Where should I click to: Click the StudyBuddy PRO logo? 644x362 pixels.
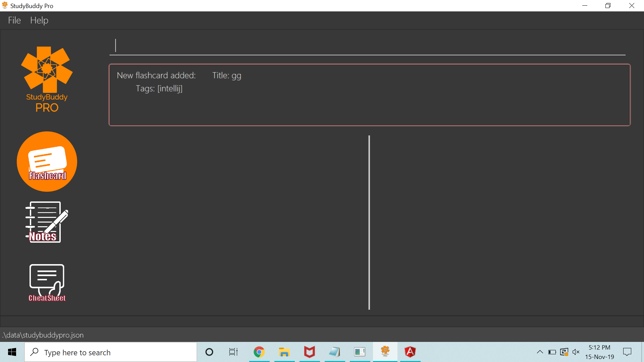point(47,79)
